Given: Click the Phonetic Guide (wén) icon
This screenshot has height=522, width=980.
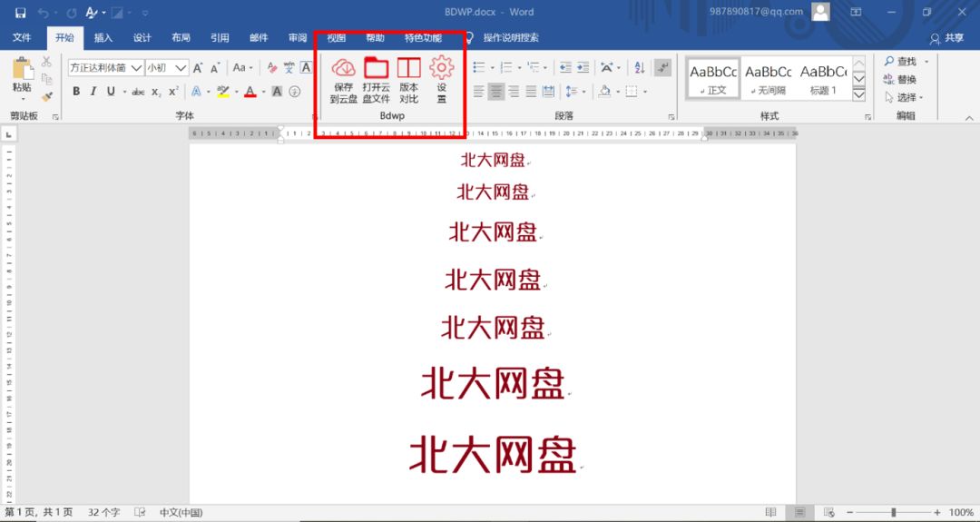Looking at the screenshot, I should (x=289, y=67).
